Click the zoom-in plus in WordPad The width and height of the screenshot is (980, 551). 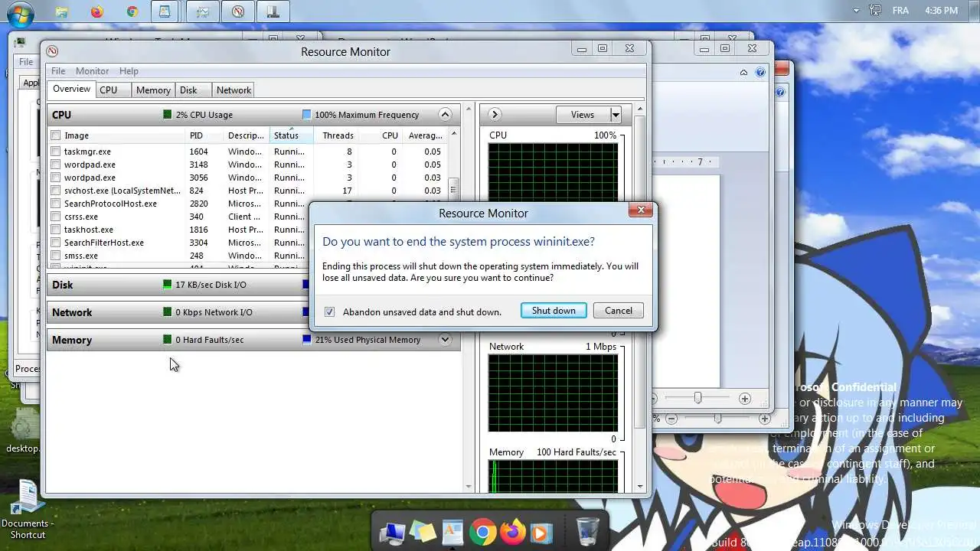click(744, 399)
